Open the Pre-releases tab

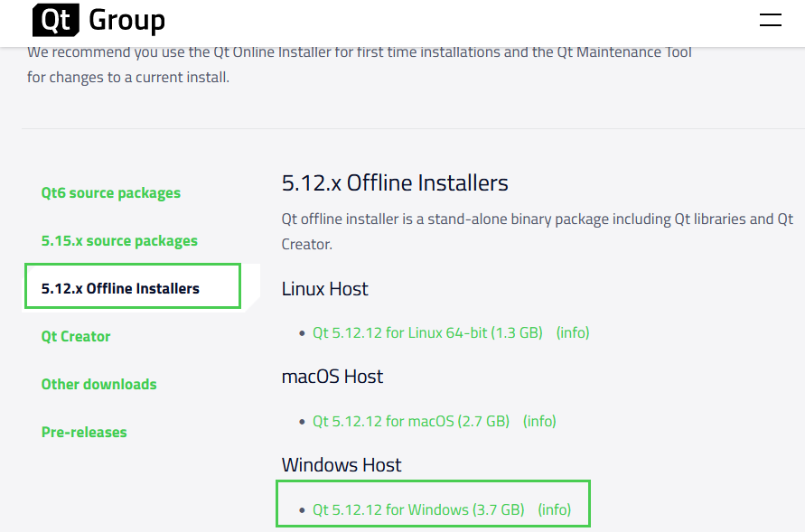pyautogui.click(x=84, y=432)
